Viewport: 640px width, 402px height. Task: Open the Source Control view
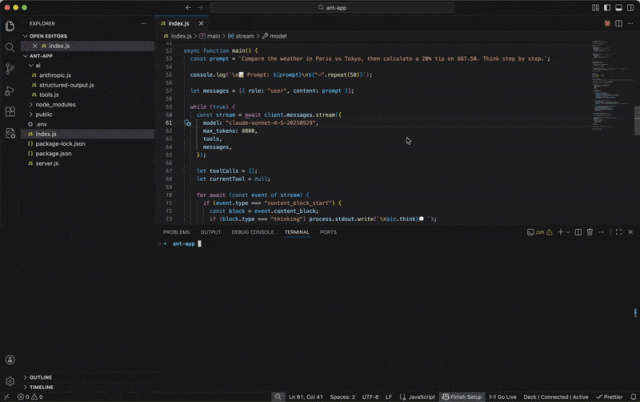(10, 68)
